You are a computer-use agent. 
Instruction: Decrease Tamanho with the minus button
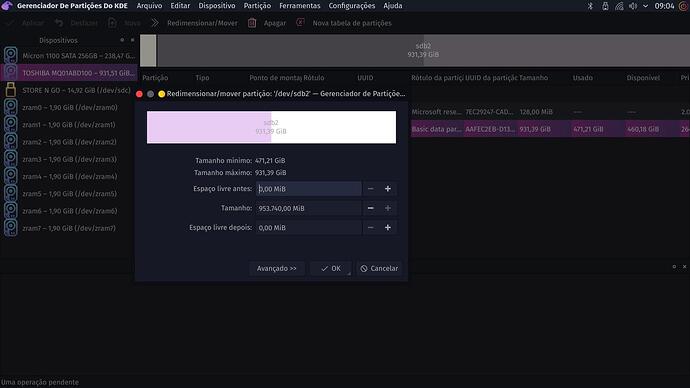pos(371,208)
